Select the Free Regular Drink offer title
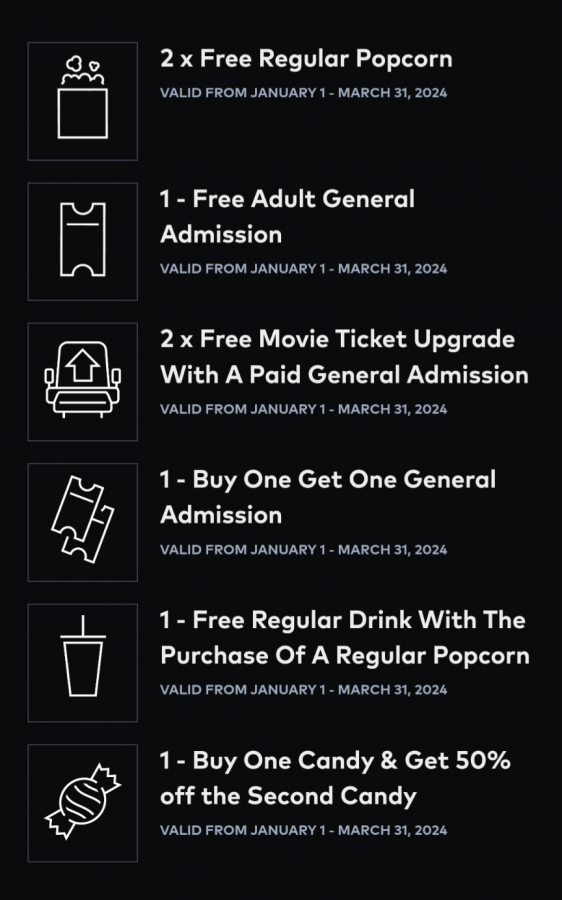The width and height of the screenshot is (562, 900). pyautogui.click(x=344, y=637)
